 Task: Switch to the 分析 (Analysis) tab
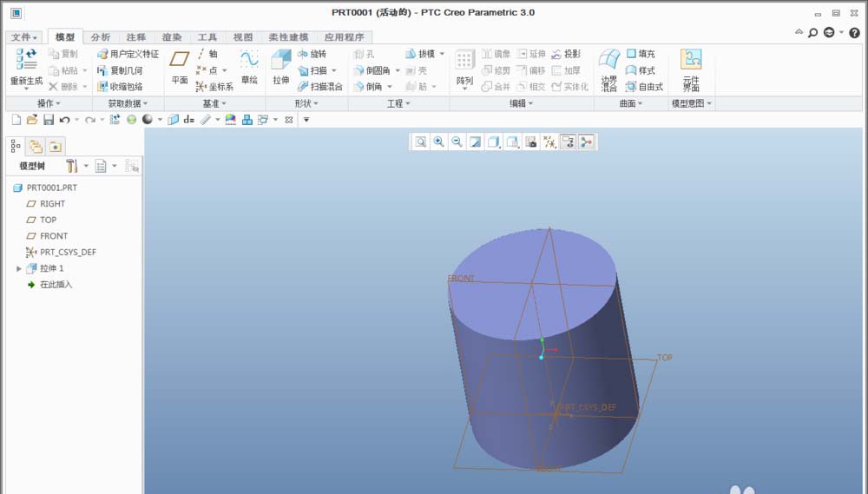[100, 37]
